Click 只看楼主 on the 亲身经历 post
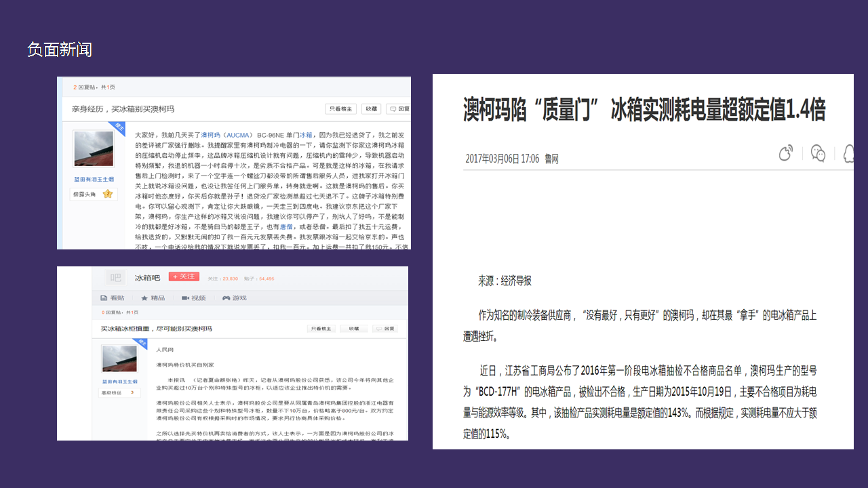The width and height of the screenshot is (868, 488). pyautogui.click(x=341, y=108)
